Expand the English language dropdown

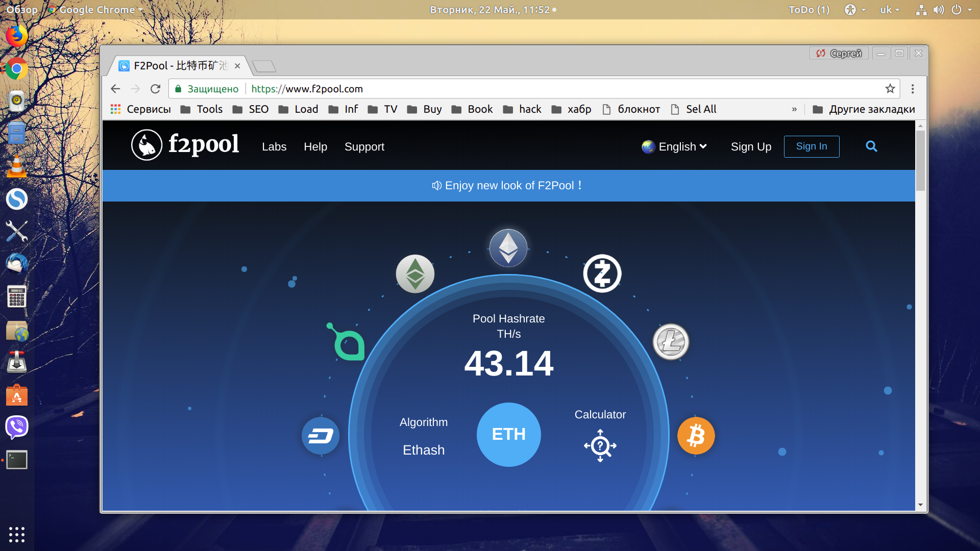pyautogui.click(x=674, y=147)
